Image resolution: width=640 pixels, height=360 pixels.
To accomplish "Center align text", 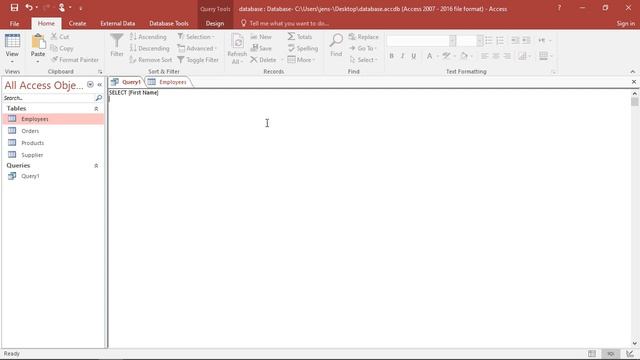I will pos(496,56).
